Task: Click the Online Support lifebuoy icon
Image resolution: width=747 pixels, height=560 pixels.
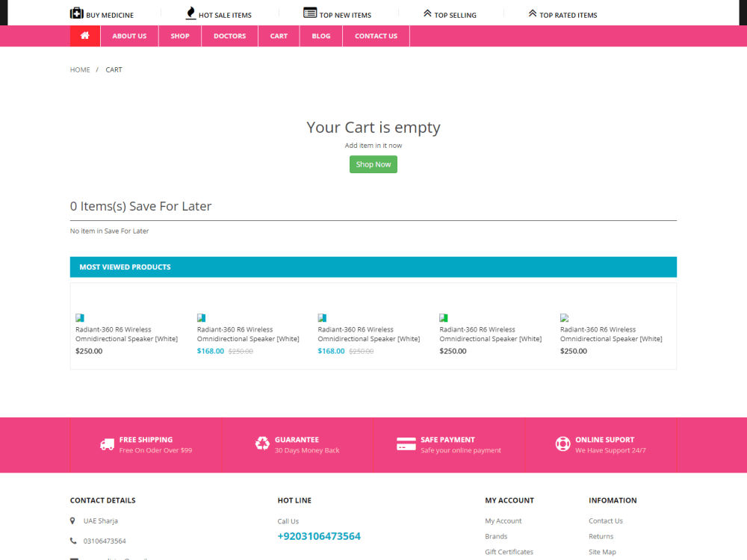Action: 562,444
